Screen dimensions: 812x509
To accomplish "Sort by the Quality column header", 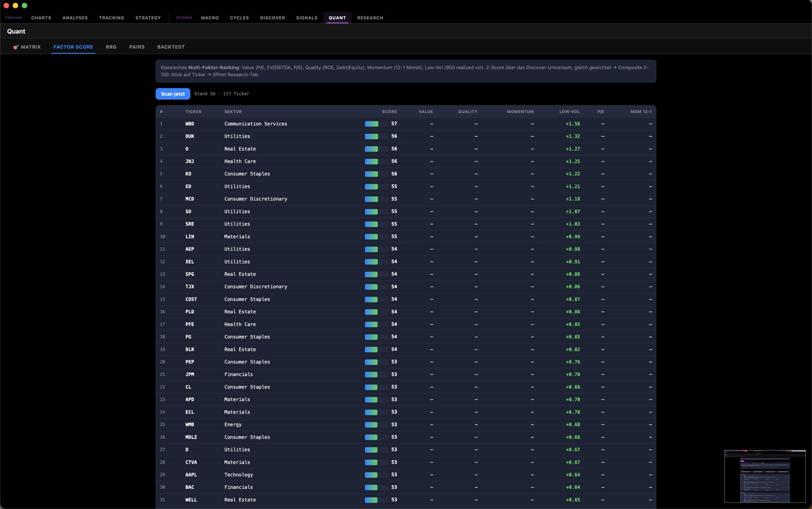I will coord(468,112).
